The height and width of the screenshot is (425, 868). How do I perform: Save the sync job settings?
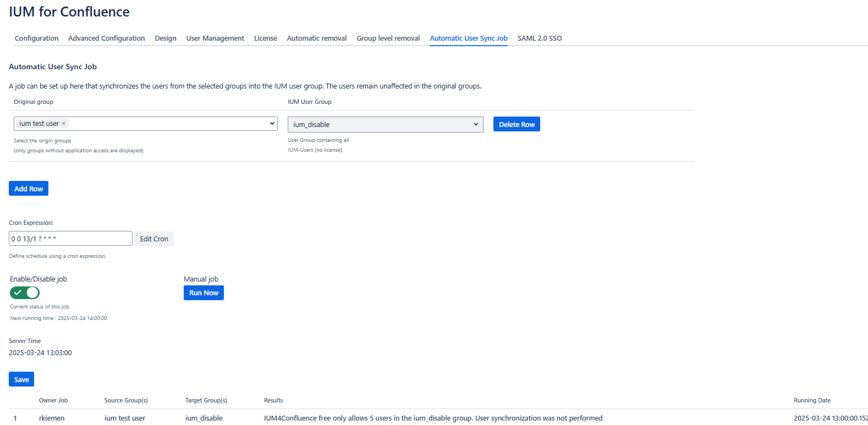coord(21,379)
